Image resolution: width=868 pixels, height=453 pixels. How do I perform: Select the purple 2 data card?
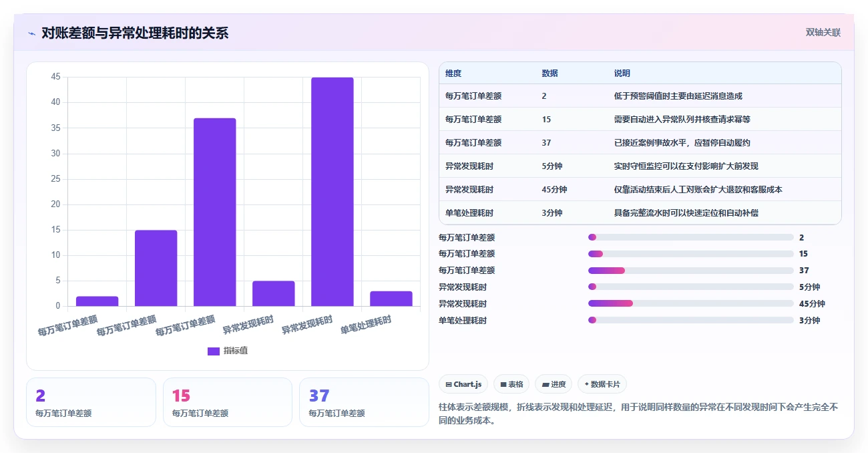(91, 402)
